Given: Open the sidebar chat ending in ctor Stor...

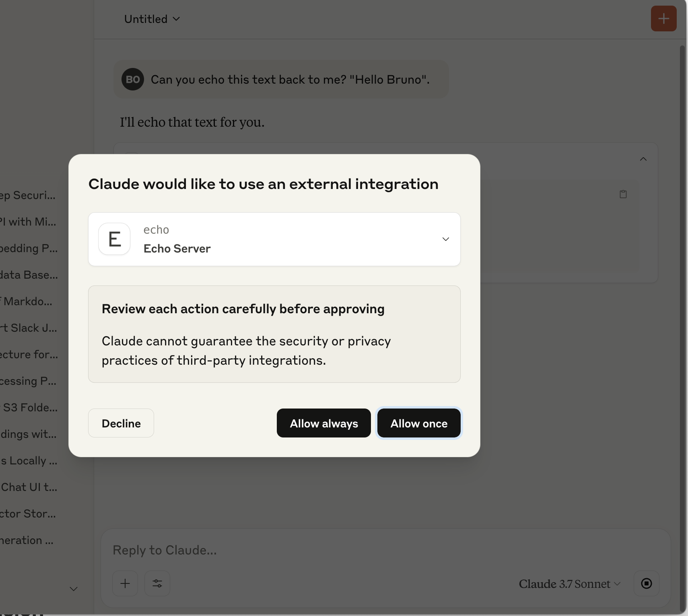Looking at the screenshot, I should 28,513.
